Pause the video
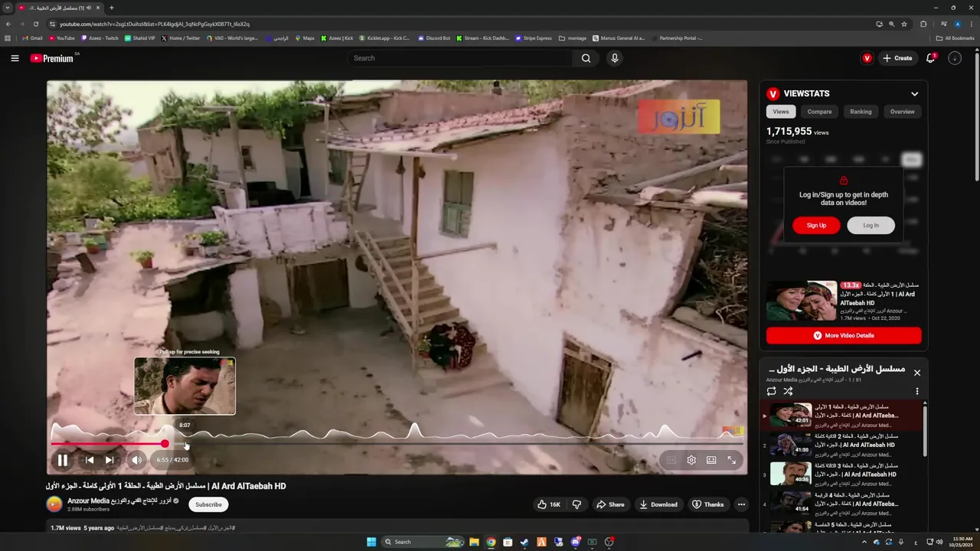The width and height of the screenshot is (980, 551). 63,460
